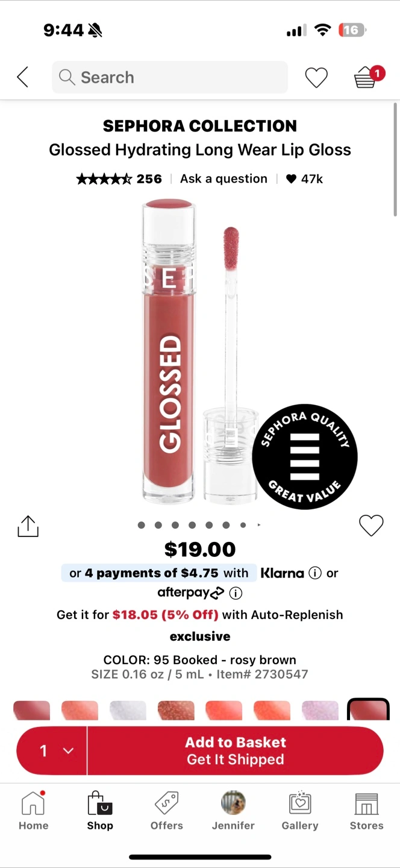Toggle the 47k loves heart count
400x868 pixels.
click(304, 179)
